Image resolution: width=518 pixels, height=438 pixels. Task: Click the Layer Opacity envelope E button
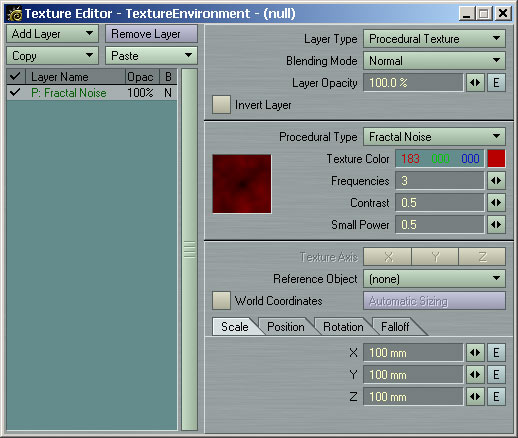[x=496, y=82]
